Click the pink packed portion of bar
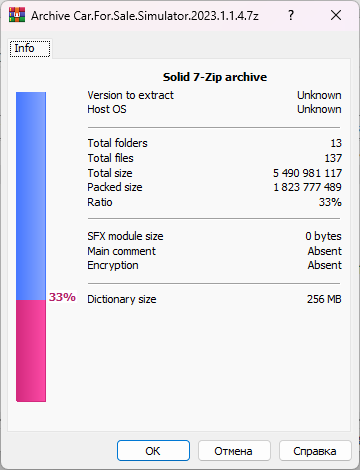 (31, 351)
